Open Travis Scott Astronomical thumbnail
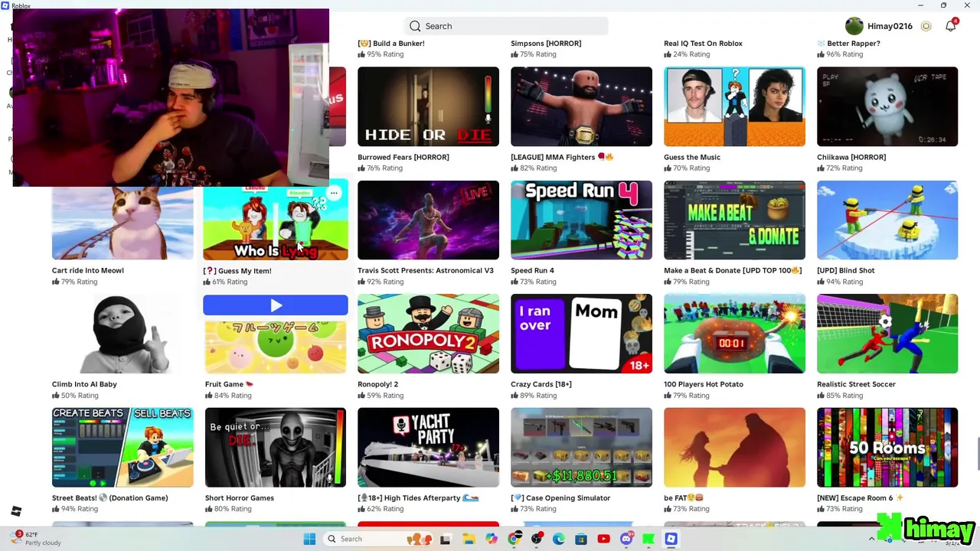Viewport: 980px width, 551px height. click(x=428, y=220)
